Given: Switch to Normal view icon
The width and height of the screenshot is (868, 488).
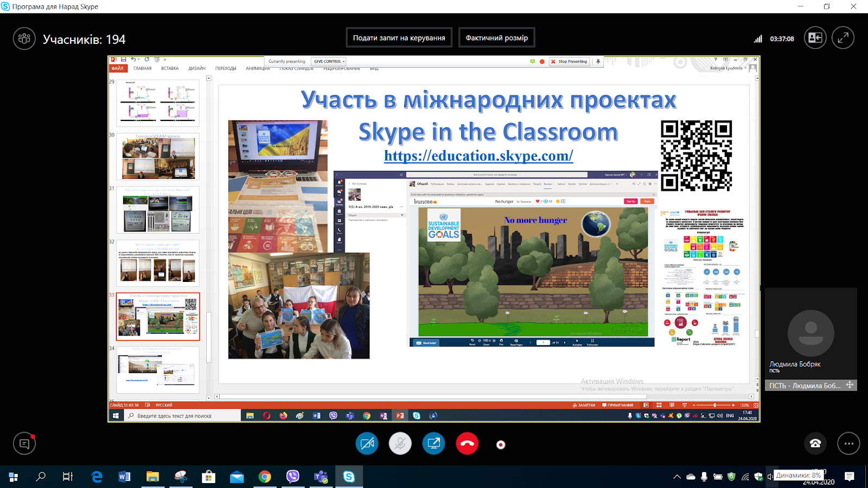Looking at the screenshot, I should [646, 405].
